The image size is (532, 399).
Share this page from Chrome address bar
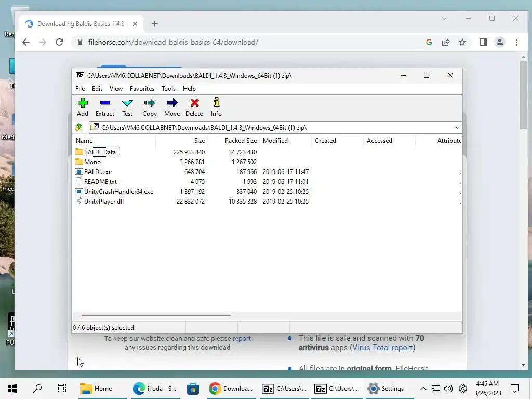point(445,42)
